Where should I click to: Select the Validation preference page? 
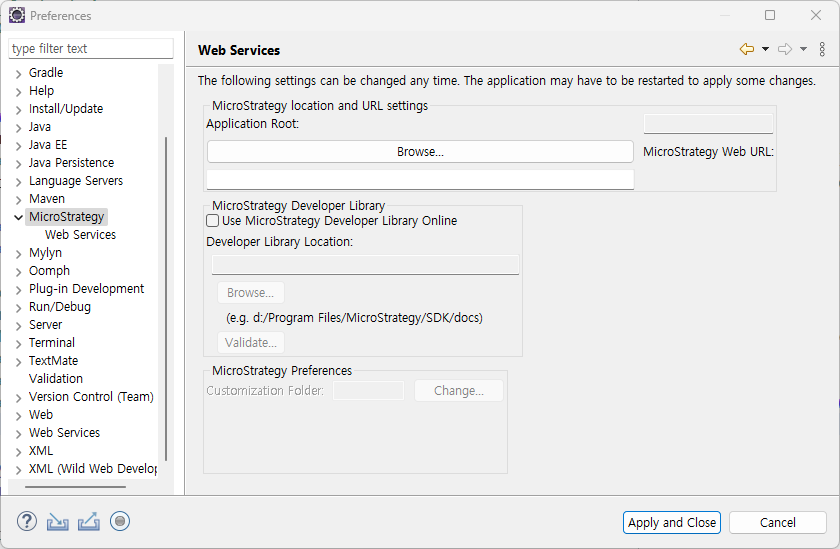56,379
